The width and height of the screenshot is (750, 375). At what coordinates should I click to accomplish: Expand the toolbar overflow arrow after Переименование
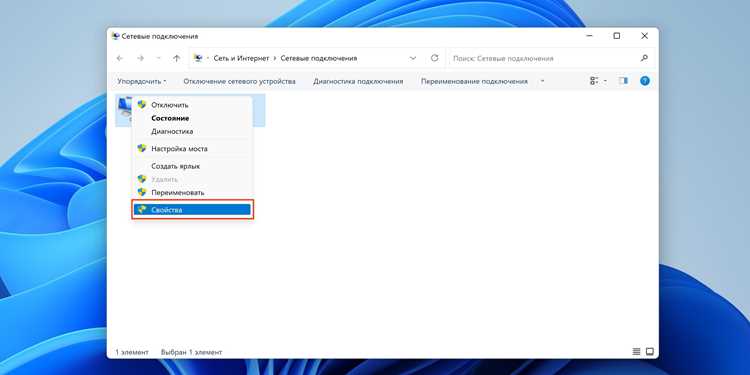[542, 81]
